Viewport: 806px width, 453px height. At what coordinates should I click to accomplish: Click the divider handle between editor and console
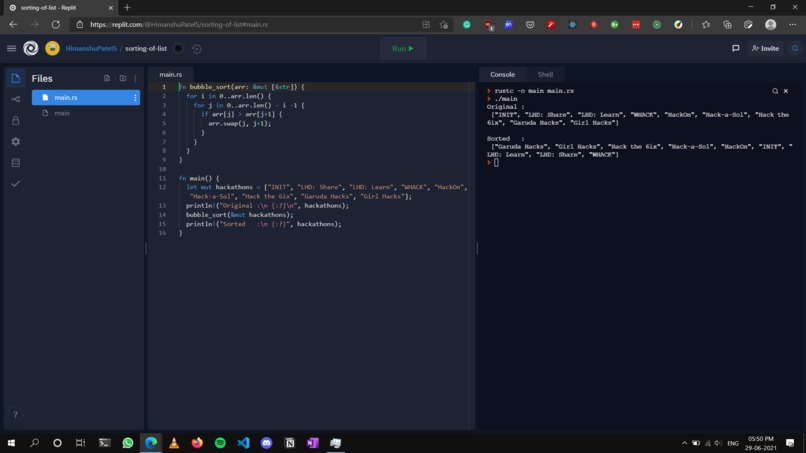point(477,248)
